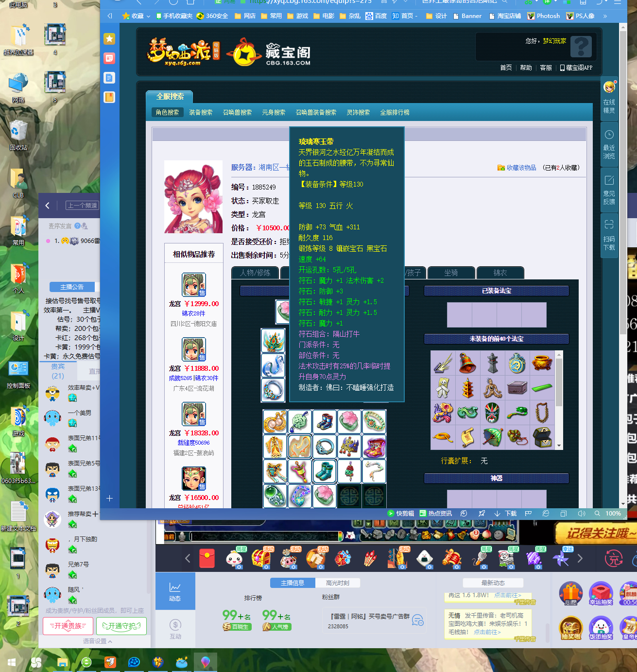Open the 心愿 wish gift box icon
637x672 pixels.
(571, 594)
